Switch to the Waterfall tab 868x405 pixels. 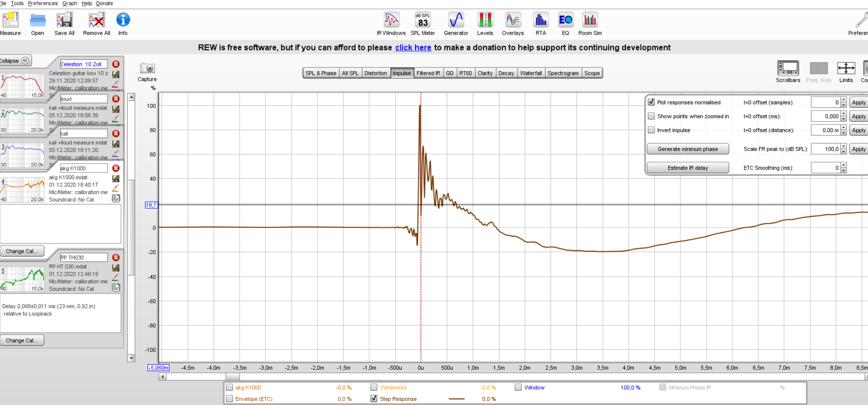coord(531,73)
